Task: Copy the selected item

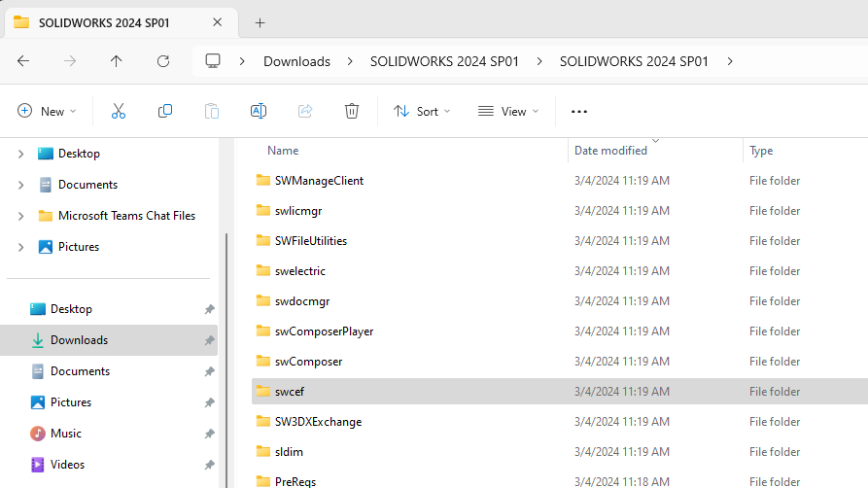Action: 165,112
